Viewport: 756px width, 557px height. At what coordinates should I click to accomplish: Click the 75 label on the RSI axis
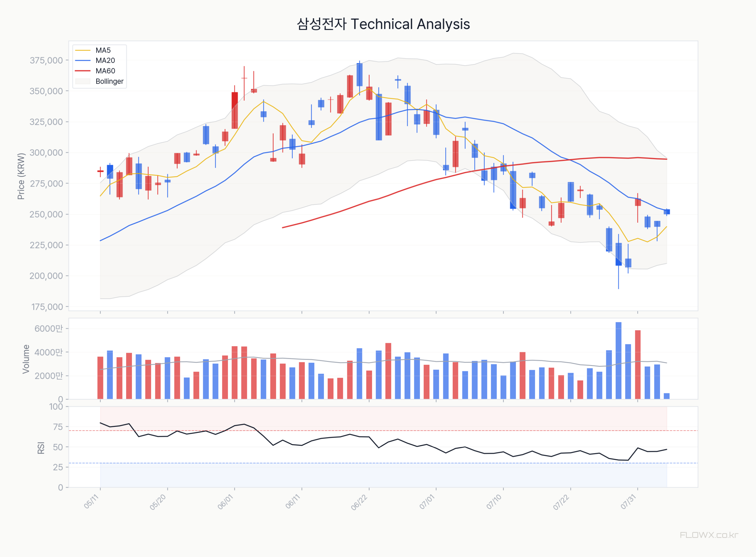pyautogui.click(x=58, y=427)
